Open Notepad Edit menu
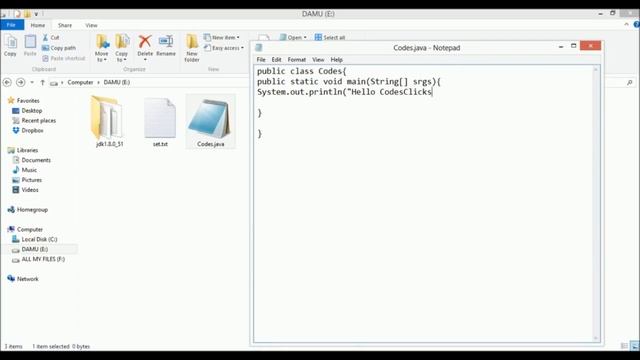This screenshot has height=360, width=640. pos(276,60)
